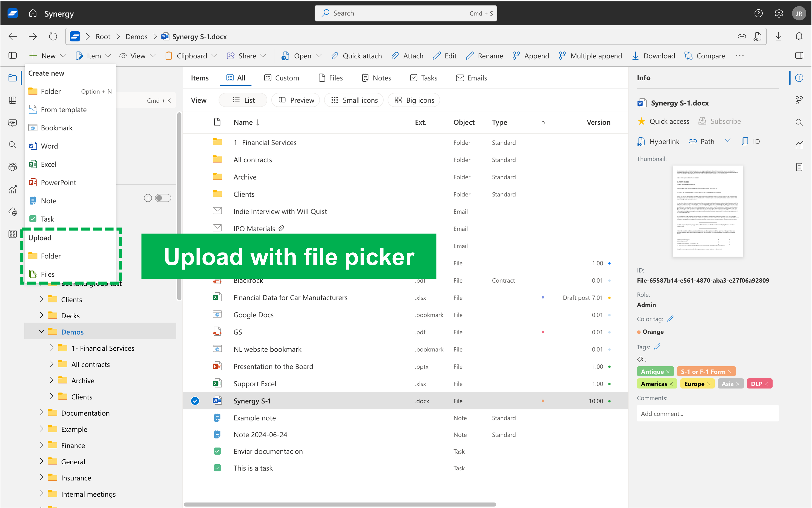Click the horizontal scrollbar of file list
This screenshot has width=812, height=508.
point(340,504)
